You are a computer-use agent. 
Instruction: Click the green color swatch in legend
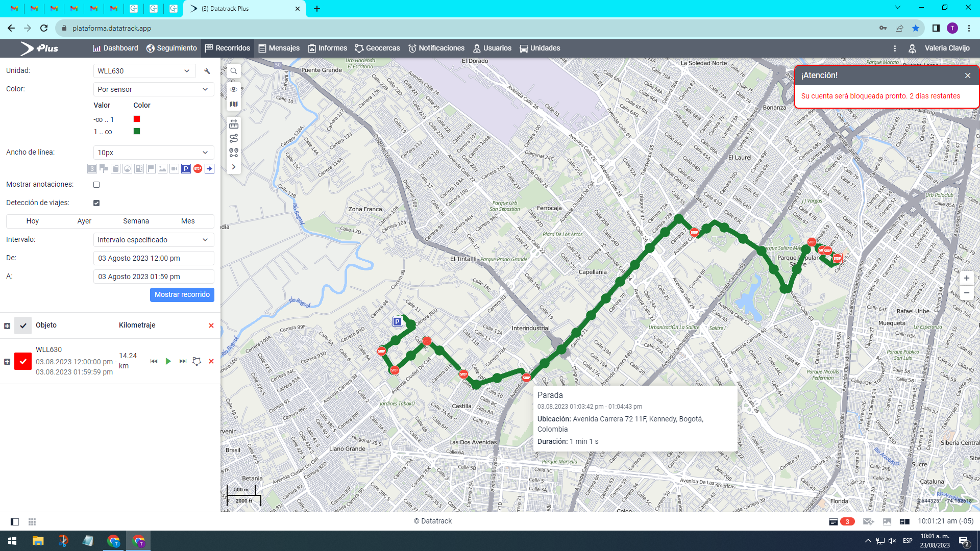tap(137, 132)
